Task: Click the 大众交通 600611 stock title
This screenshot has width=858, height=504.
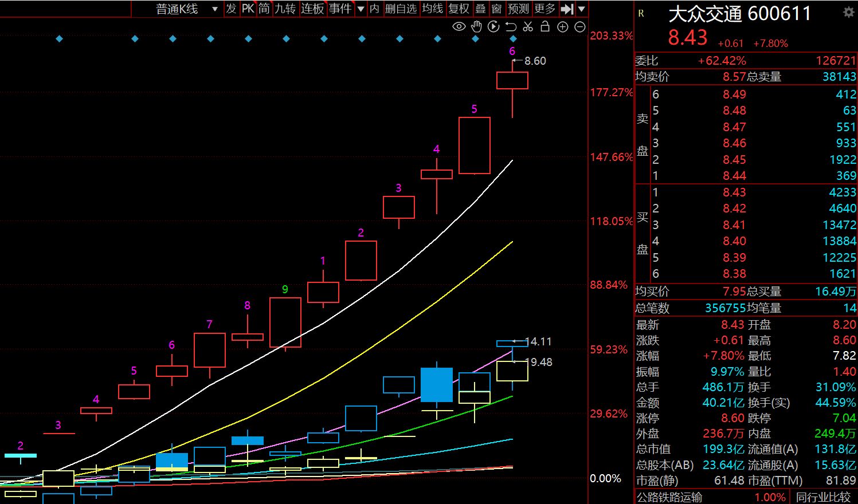Action: pos(740,14)
